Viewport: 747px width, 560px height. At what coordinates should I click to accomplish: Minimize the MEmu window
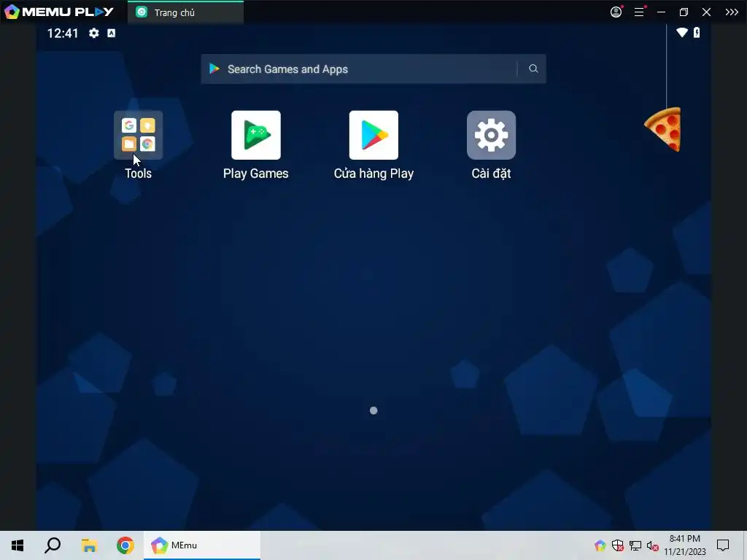[661, 12]
